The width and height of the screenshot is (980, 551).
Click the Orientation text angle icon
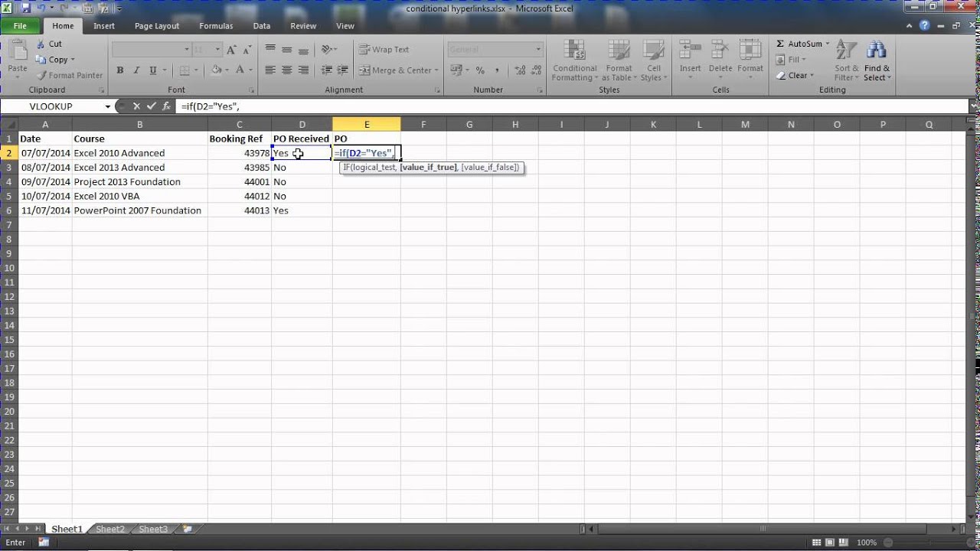[x=327, y=49]
